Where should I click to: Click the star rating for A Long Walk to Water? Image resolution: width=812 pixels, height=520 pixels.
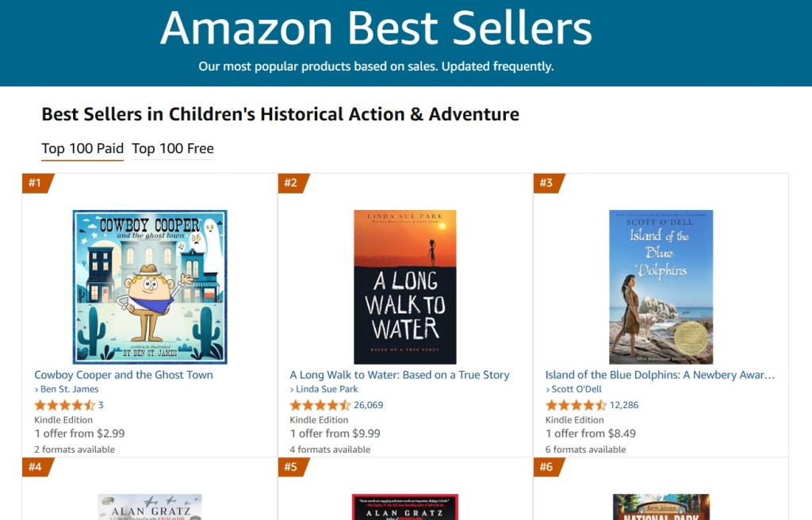(x=320, y=405)
